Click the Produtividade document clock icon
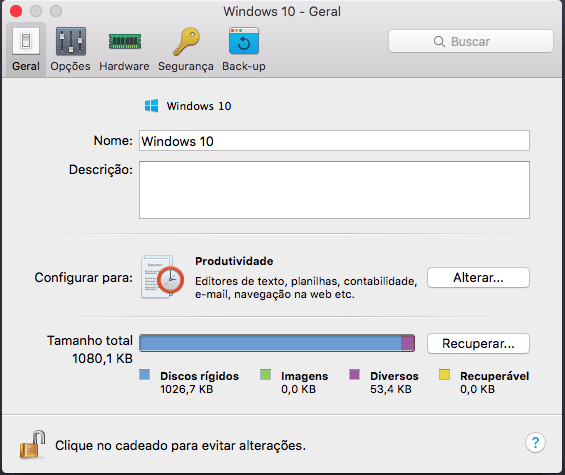565x475 pixels. (x=163, y=277)
